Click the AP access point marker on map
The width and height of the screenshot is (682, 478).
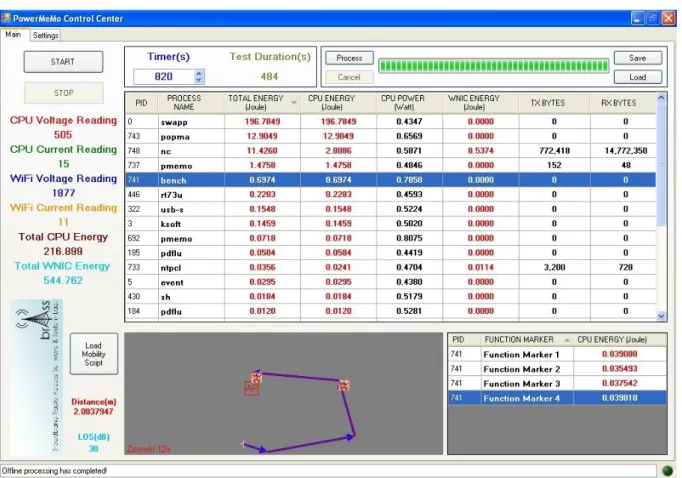[251, 388]
